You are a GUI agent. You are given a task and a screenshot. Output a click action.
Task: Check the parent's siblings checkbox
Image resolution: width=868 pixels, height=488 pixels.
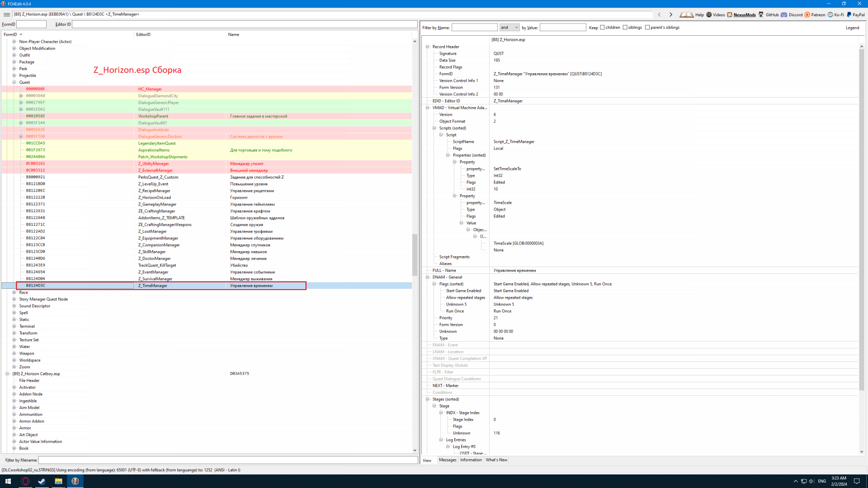click(x=647, y=28)
